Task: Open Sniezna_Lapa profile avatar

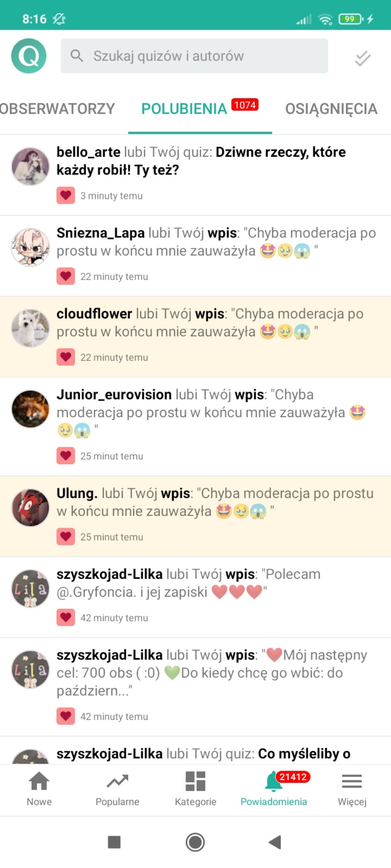Action: pos(30,247)
